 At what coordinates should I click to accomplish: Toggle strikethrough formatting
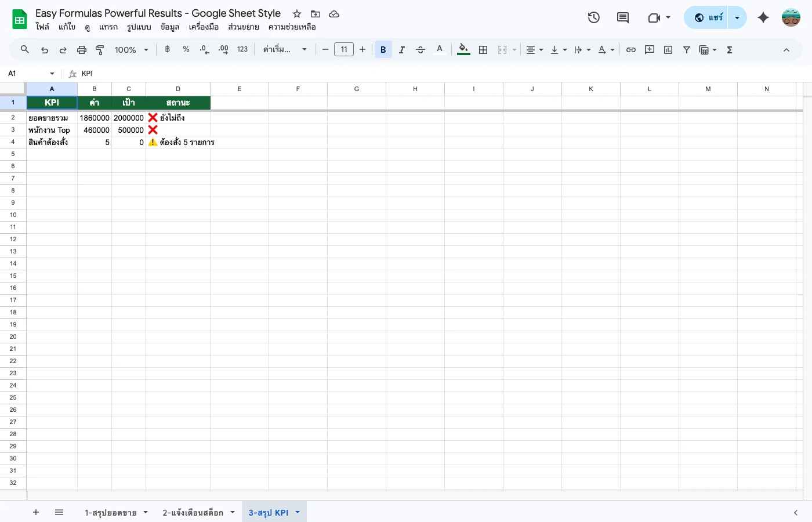pyautogui.click(x=420, y=49)
